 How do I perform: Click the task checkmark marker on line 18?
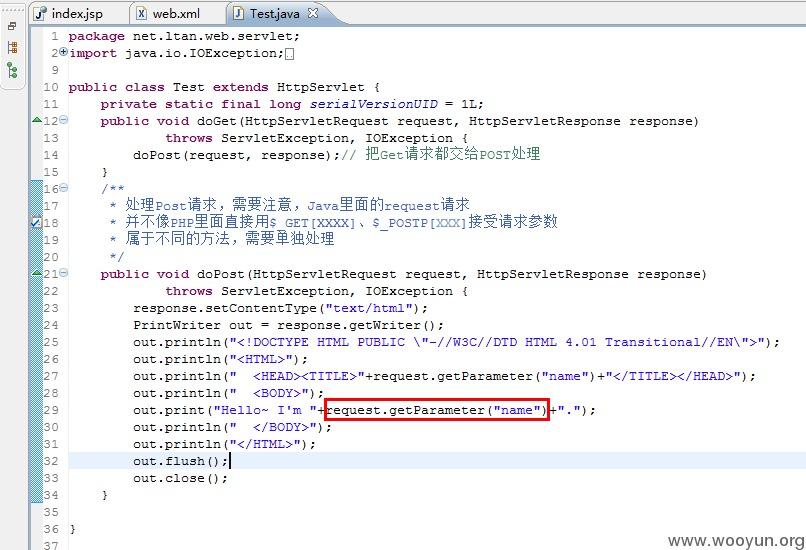tap(36, 222)
